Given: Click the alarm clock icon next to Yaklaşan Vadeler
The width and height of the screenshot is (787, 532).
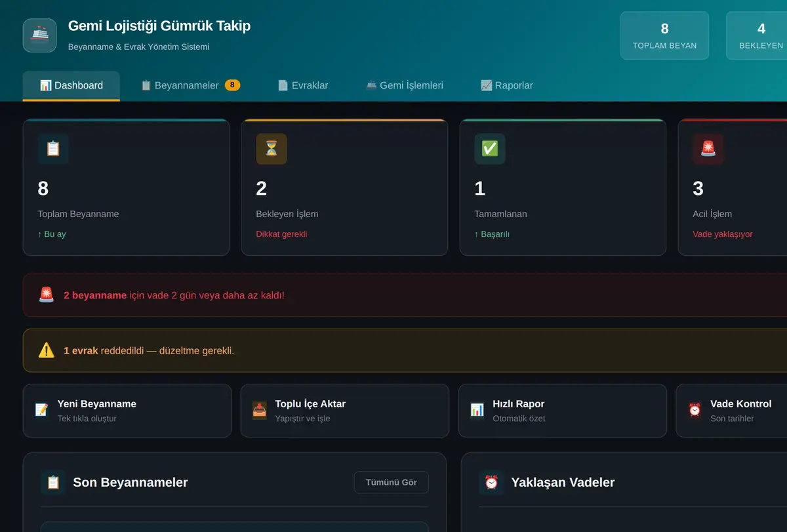Looking at the screenshot, I should 491,482.
